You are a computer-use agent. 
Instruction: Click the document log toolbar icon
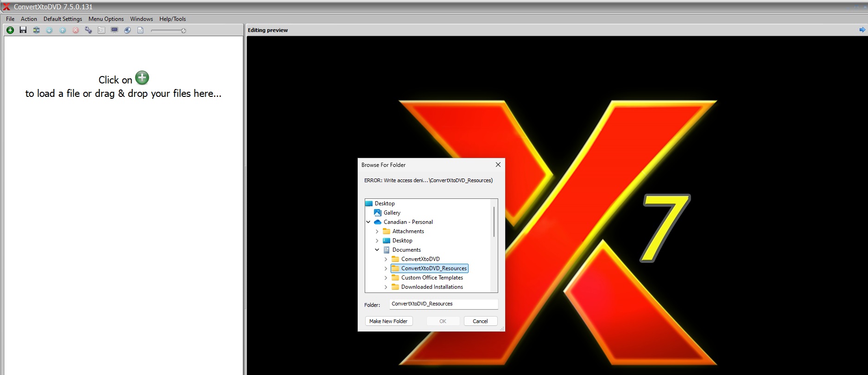(x=140, y=30)
